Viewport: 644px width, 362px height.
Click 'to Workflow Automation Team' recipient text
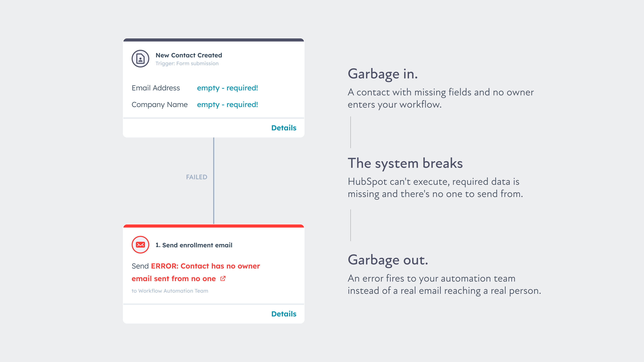(x=170, y=291)
